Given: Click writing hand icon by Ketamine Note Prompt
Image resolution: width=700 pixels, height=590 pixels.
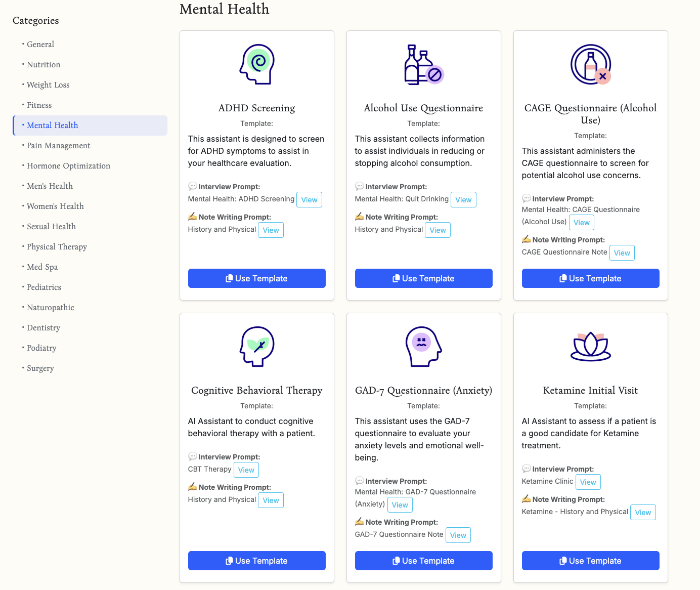Looking at the screenshot, I should [x=527, y=499].
